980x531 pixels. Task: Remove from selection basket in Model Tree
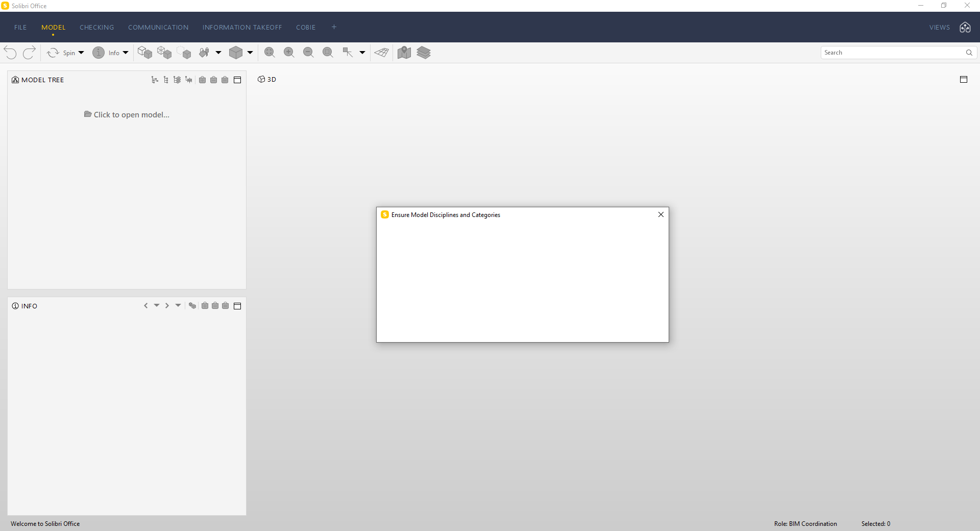coord(214,80)
